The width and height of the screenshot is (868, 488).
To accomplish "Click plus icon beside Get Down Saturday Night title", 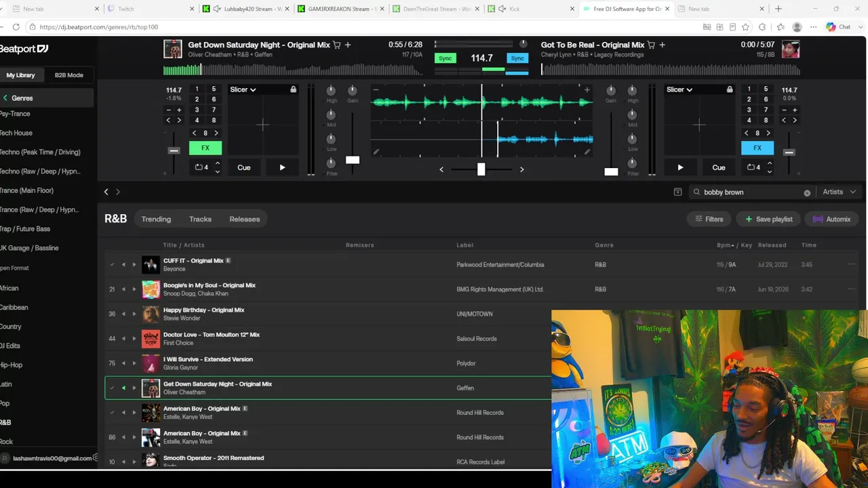I will 348,45.
